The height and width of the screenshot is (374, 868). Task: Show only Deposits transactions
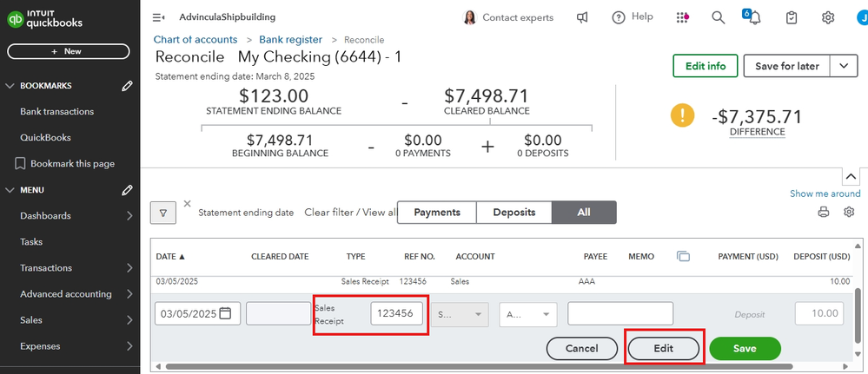(x=514, y=213)
